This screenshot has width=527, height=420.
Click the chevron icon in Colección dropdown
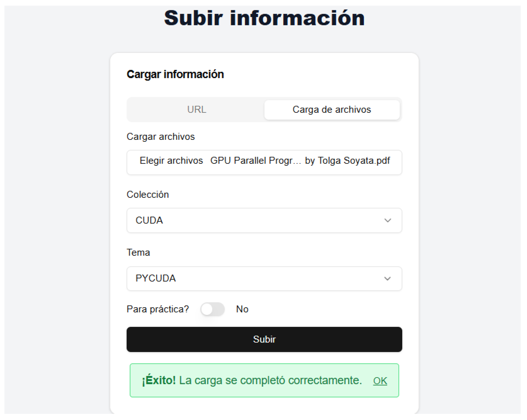click(388, 221)
